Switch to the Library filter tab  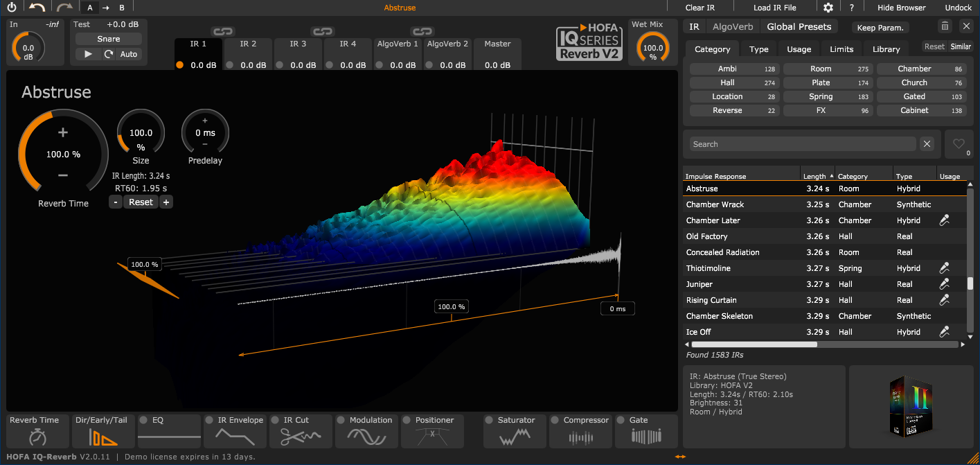pyautogui.click(x=886, y=49)
